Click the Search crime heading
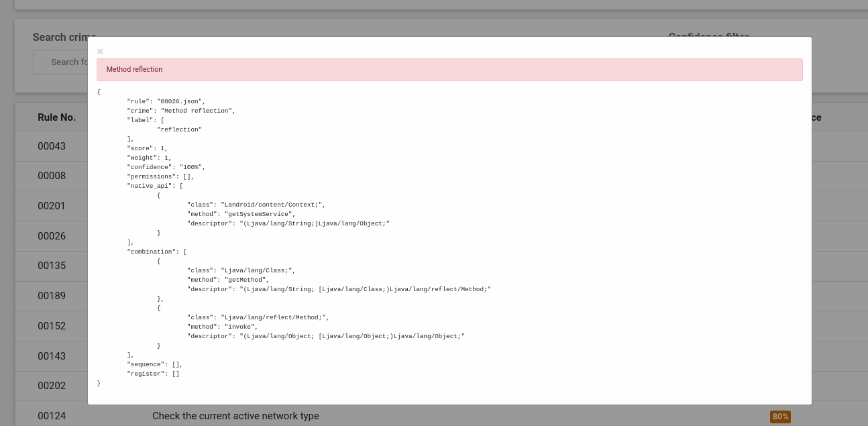 [64, 38]
